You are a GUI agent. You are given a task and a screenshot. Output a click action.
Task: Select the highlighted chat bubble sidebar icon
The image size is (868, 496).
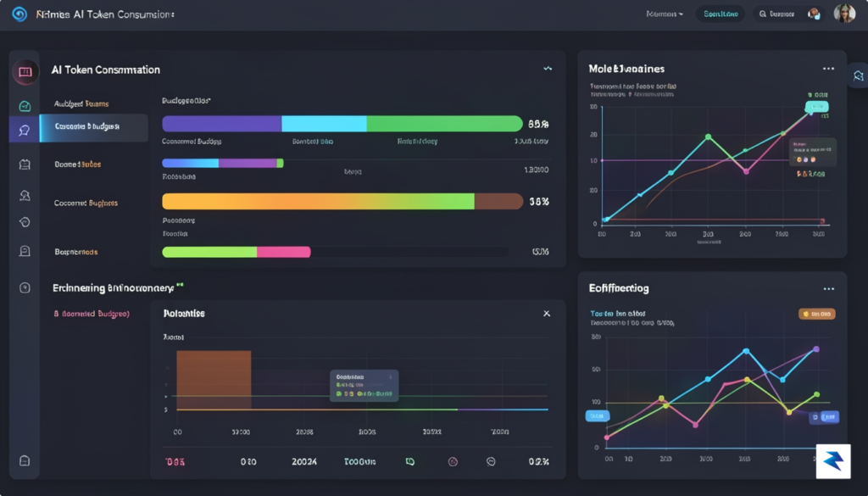[x=25, y=130]
